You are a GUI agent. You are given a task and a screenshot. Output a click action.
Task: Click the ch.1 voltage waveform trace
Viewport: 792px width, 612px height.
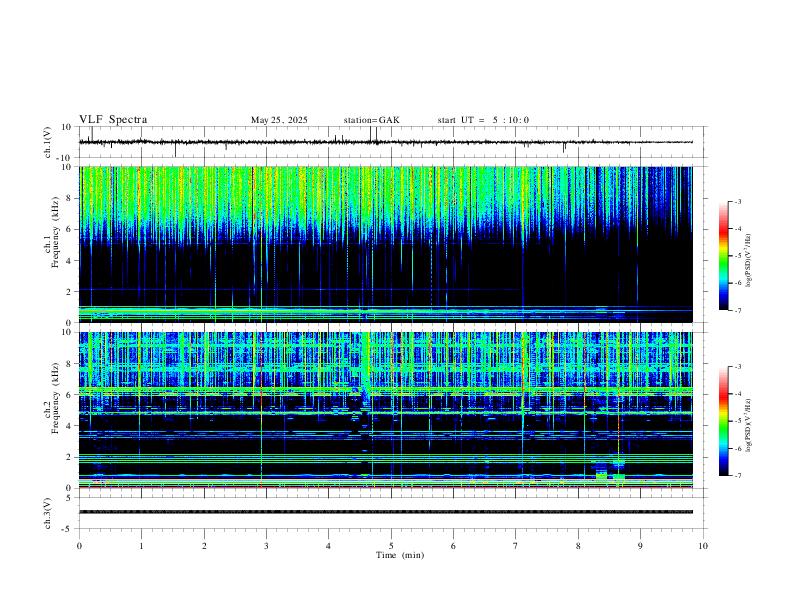coord(386,142)
